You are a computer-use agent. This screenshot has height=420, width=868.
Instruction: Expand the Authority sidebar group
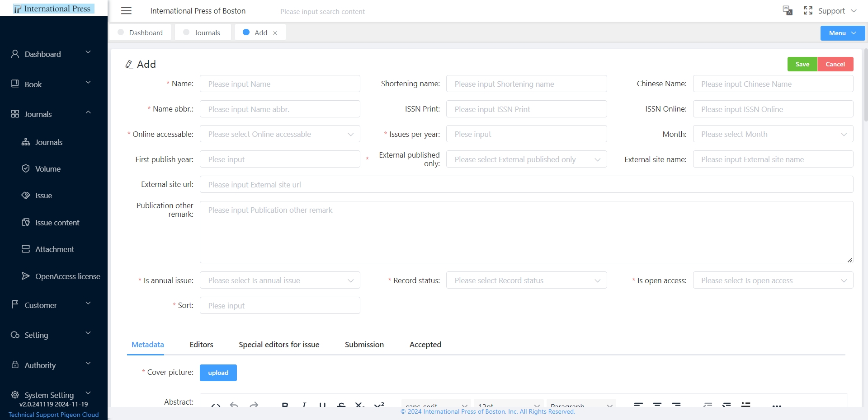tap(53, 365)
